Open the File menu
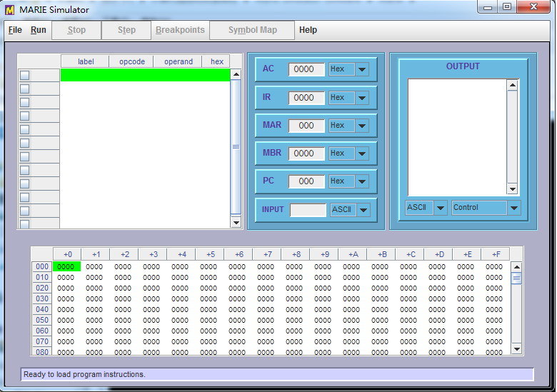 pos(15,30)
